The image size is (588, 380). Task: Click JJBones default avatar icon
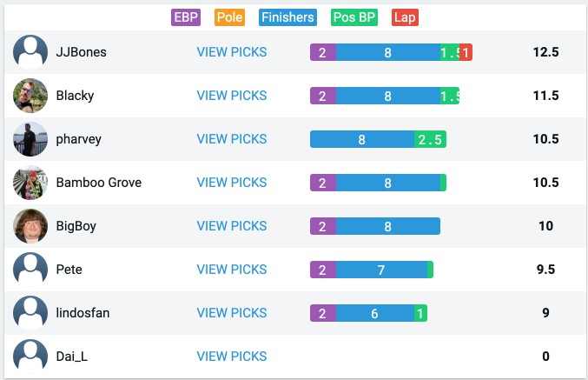click(x=30, y=52)
